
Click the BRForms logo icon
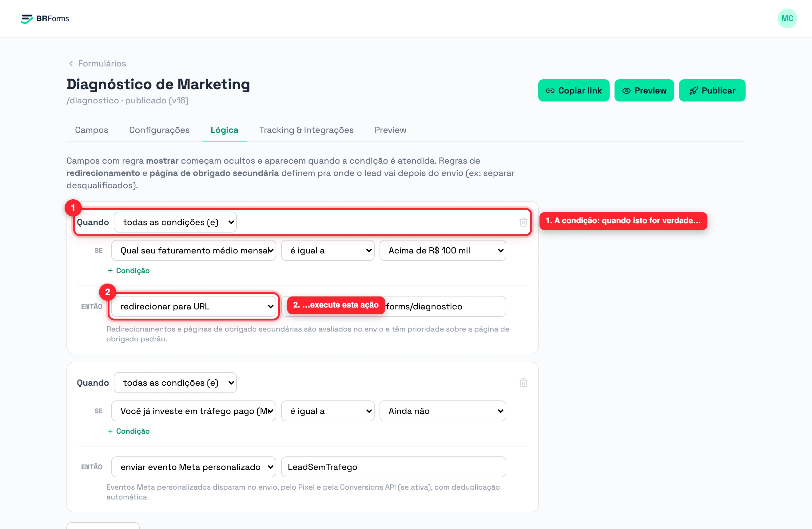click(27, 19)
